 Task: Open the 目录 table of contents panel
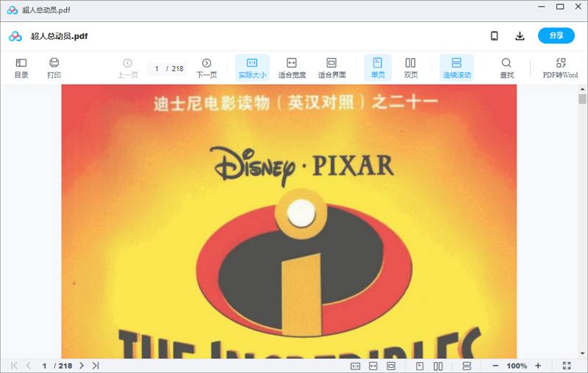21,68
